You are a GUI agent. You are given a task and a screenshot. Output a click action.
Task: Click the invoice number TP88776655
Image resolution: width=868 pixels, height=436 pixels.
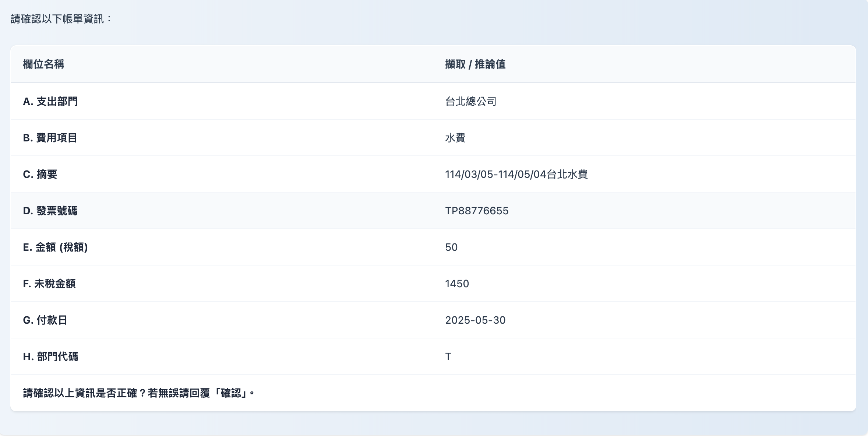pos(477,211)
